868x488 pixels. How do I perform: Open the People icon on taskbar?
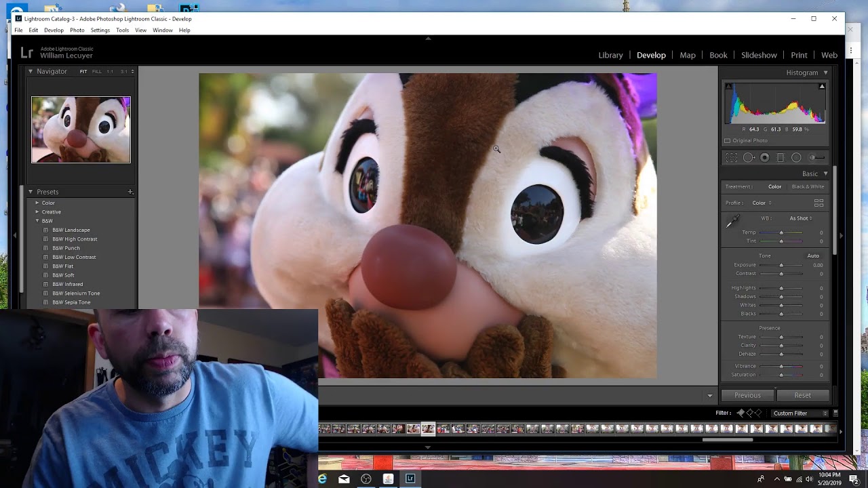coord(761,479)
